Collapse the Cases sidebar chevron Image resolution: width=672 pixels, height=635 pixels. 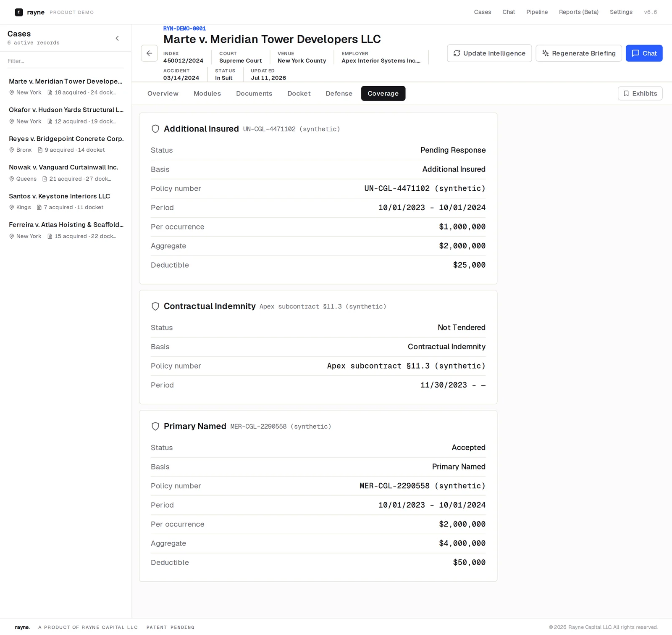tap(117, 38)
